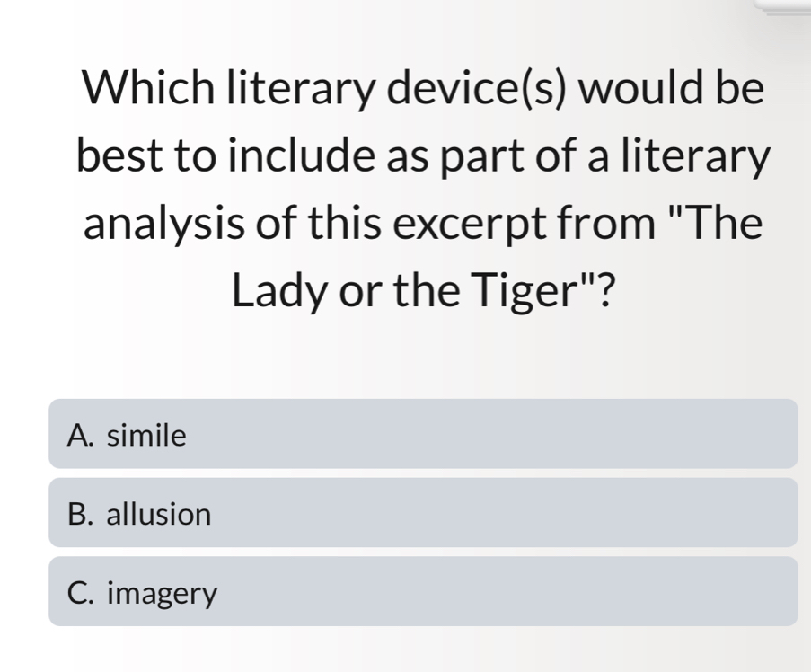Click the word 'simile'
The width and height of the screenshot is (811, 672).
(147, 436)
